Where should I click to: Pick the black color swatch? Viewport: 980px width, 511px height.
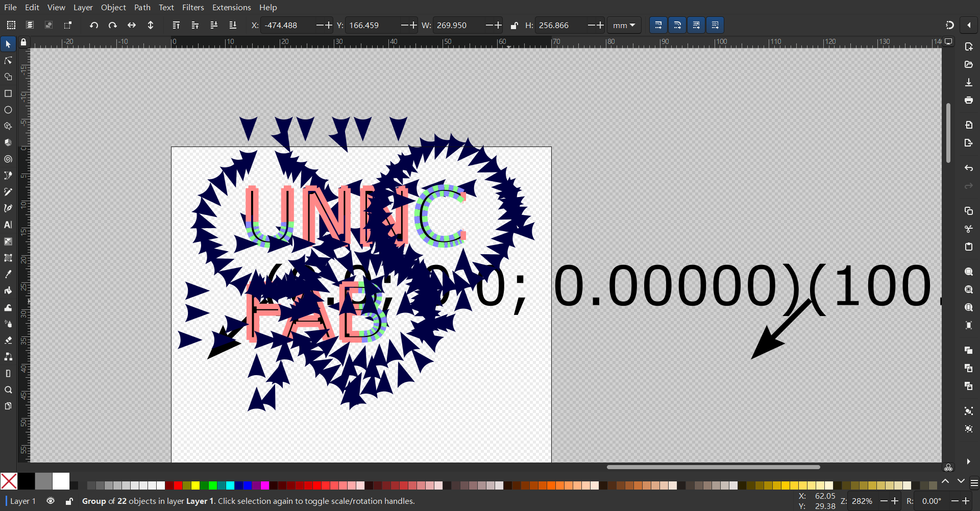pos(27,481)
